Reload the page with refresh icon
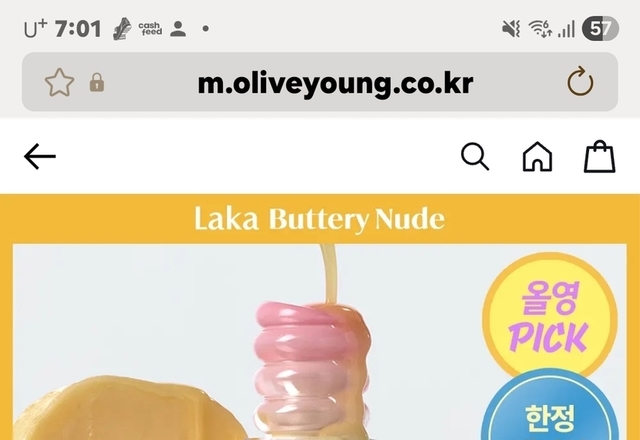The height and width of the screenshot is (440, 640). pos(580,82)
